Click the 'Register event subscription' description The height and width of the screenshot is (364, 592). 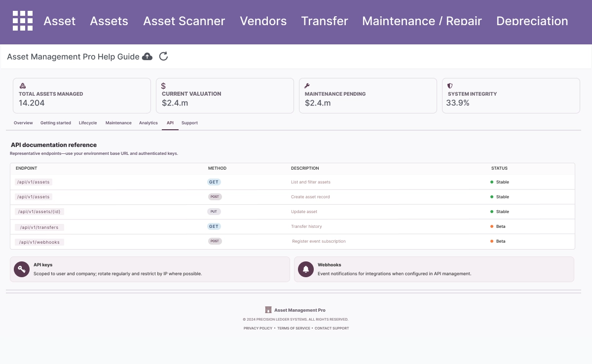[x=319, y=241]
